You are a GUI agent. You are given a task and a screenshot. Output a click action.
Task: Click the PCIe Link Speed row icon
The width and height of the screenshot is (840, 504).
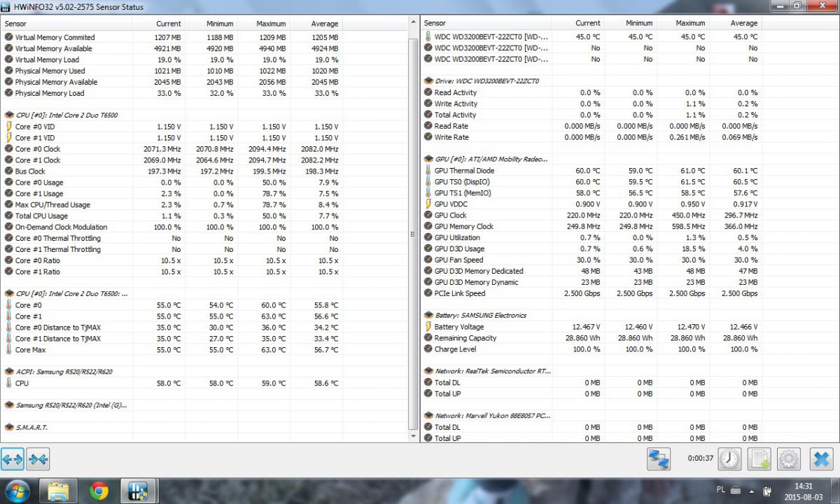click(x=428, y=293)
